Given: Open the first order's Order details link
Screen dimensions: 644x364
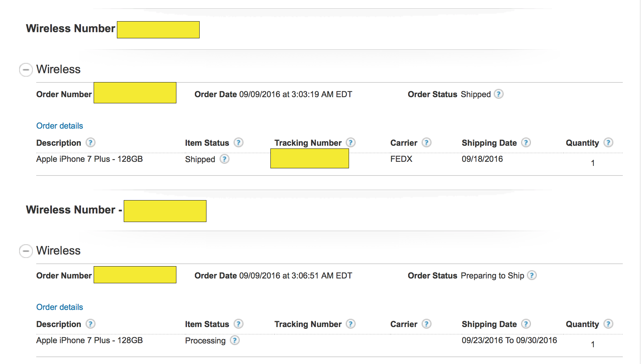Looking at the screenshot, I should [x=59, y=126].
